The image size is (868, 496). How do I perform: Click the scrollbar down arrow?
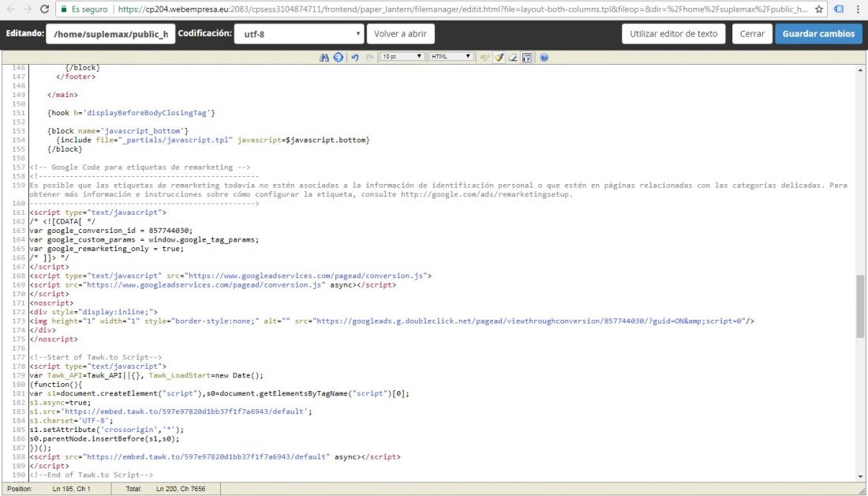[859, 476]
